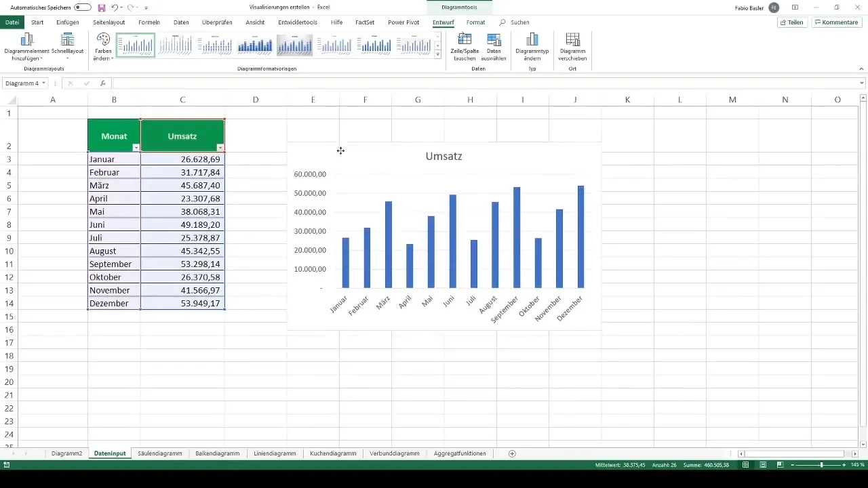Collapse the ribbon with chevron
Viewport: 868px width, 488px height.
861,68
